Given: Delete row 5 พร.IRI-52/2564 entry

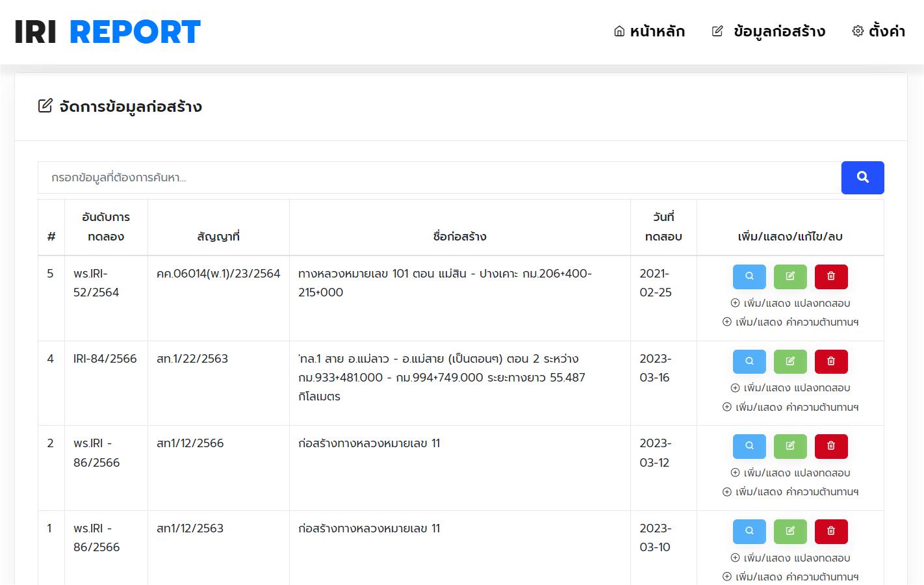Looking at the screenshot, I should click(830, 276).
